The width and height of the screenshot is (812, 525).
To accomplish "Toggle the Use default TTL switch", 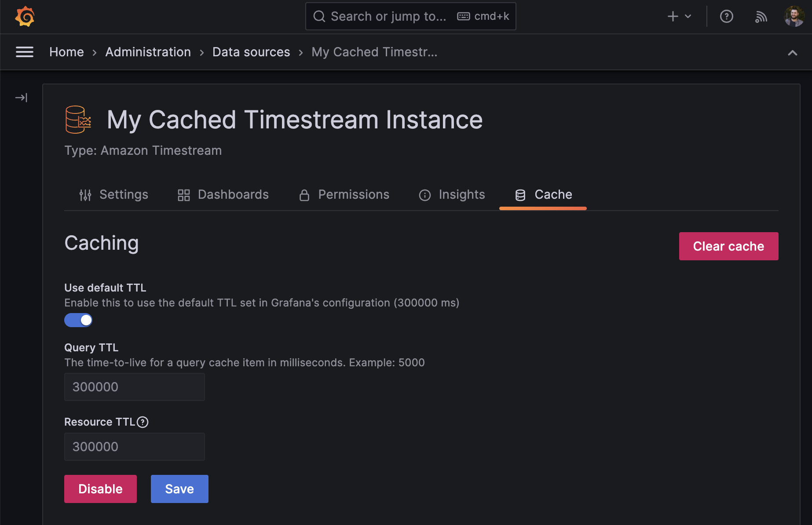I will pos(78,320).
